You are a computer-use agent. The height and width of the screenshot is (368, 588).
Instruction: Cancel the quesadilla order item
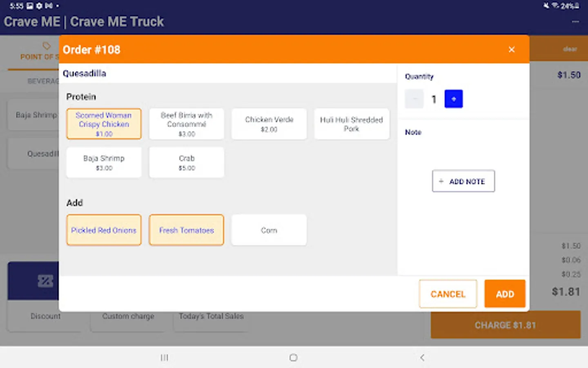(x=448, y=294)
